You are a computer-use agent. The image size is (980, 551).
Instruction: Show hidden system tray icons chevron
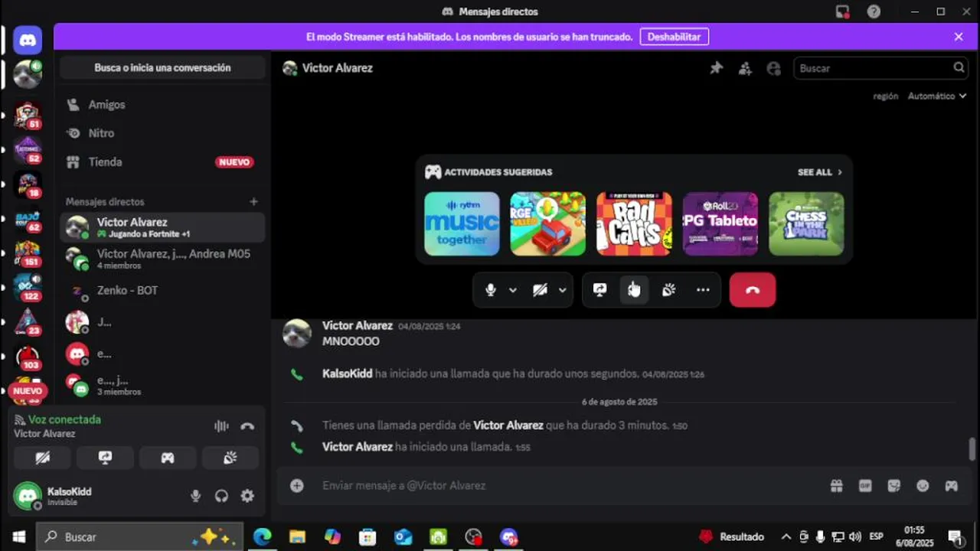click(x=786, y=537)
